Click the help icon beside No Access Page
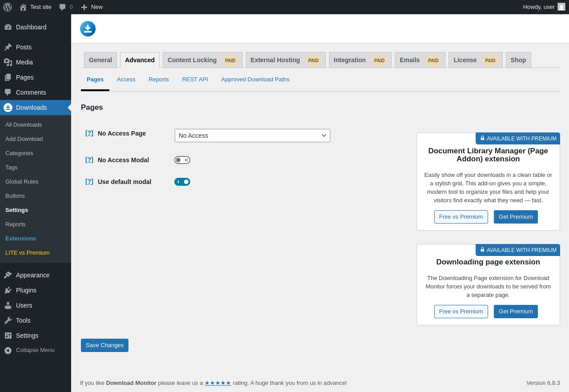The image size is (569, 392). pos(89,133)
